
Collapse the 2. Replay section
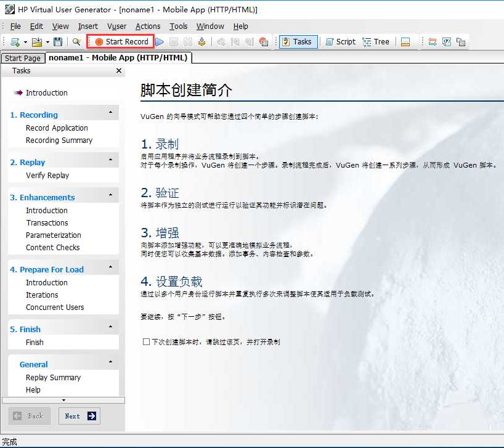(110, 160)
